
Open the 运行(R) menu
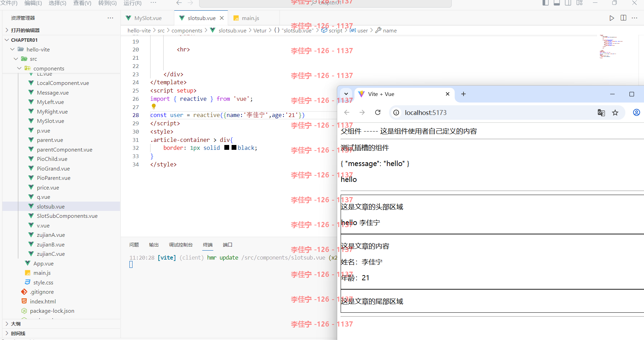(133, 3)
